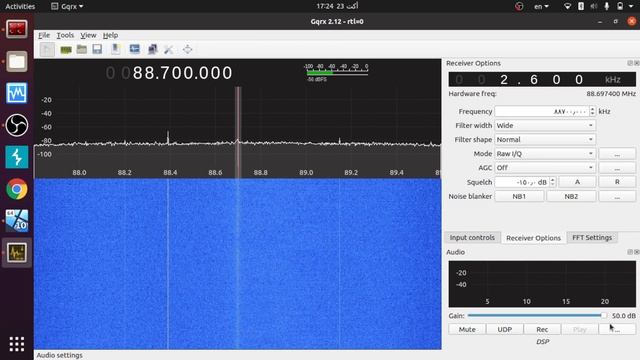This screenshot has height=360, width=640.
Task: Click the speaker volume tray icon
Action: 594,6
